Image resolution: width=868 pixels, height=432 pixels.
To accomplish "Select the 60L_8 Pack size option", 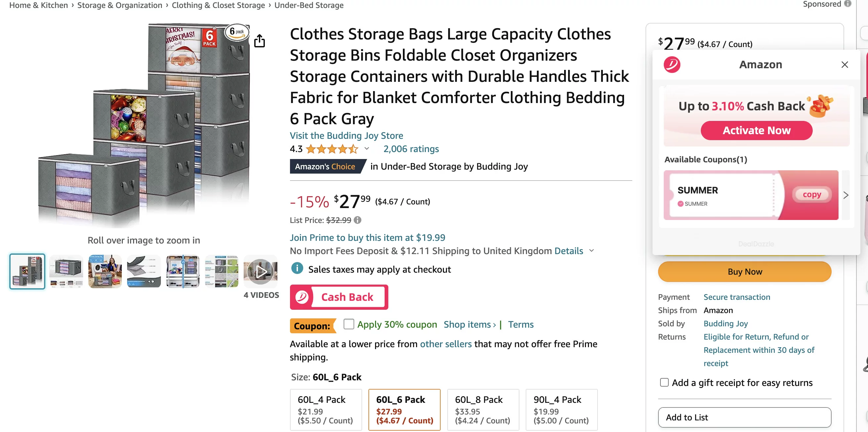I will pos(483,409).
